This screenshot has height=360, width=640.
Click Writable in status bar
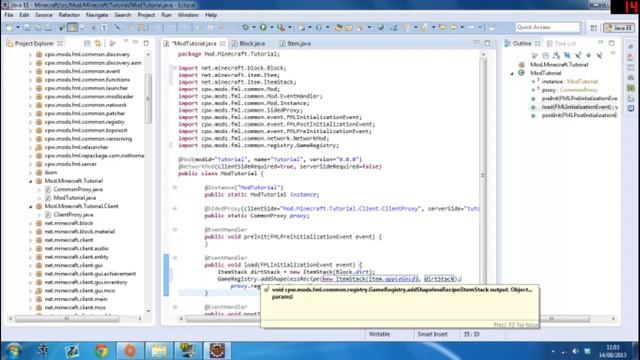(379, 334)
